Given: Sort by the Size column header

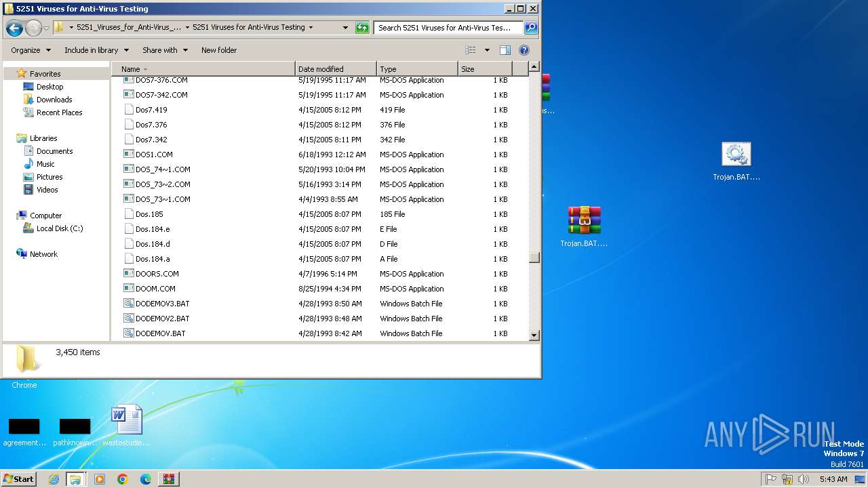Looking at the screenshot, I should [x=485, y=68].
